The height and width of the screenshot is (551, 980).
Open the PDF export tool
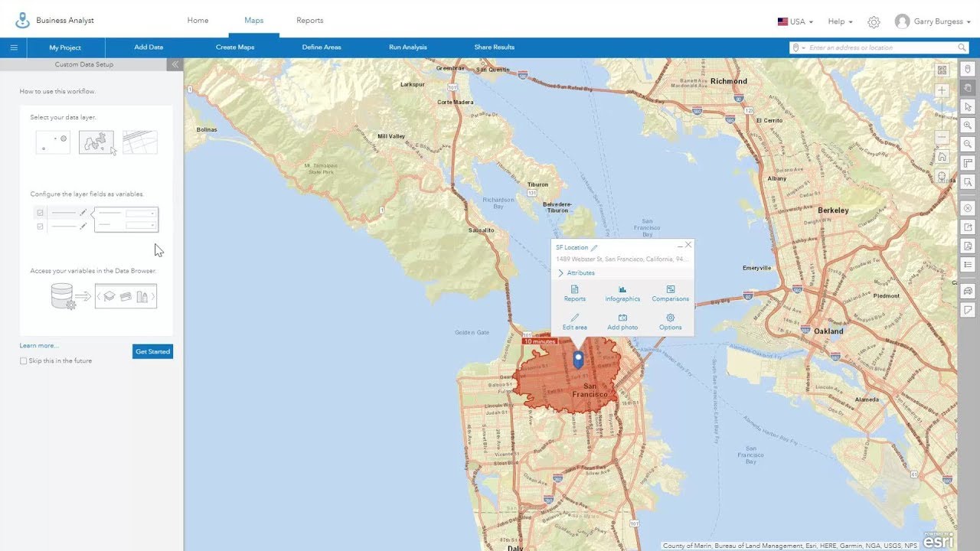coord(968,246)
